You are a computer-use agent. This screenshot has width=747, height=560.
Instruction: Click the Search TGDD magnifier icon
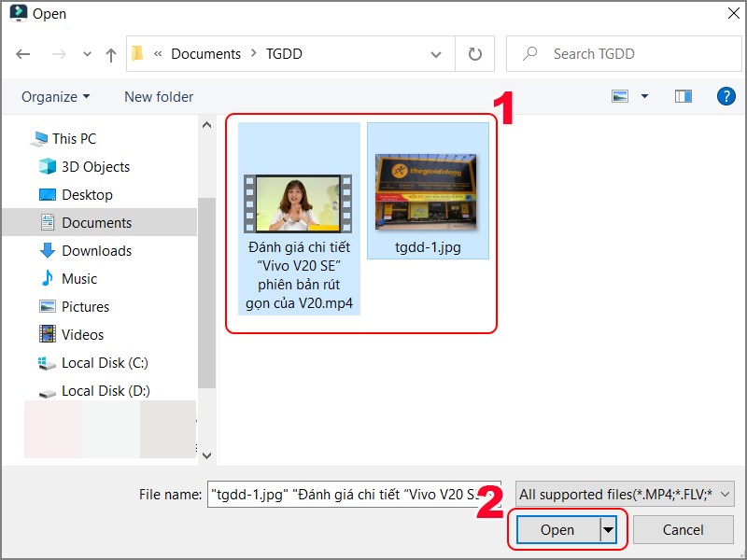pyautogui.click(x=529, y=53)
